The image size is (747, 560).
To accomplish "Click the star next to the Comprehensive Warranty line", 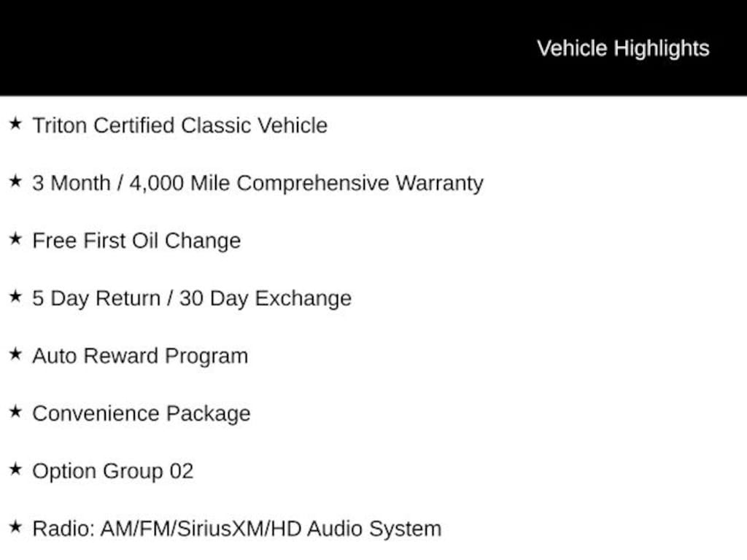I will pos(15,182).
